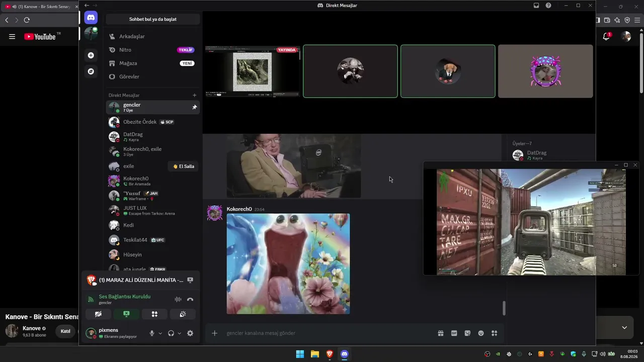Open the Kokorech0, exile group chat
The height and width of the screenshot is (362, 644).
pos(153,151)
